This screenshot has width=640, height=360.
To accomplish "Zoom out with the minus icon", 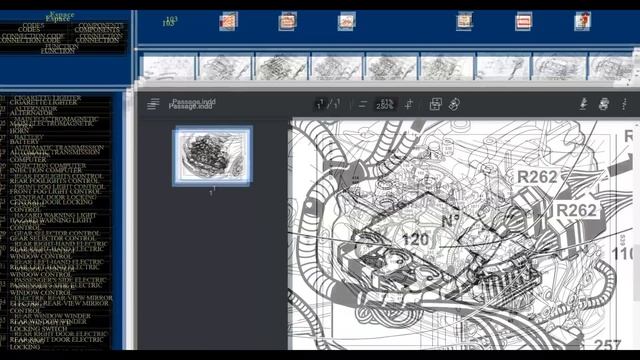I will [362, 104].
